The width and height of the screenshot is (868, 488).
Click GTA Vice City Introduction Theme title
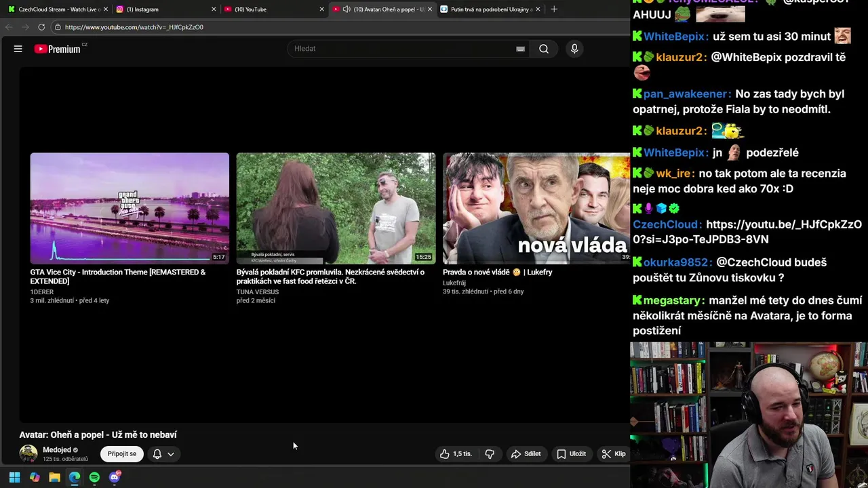pyautogui.click(x=118, y=277)
